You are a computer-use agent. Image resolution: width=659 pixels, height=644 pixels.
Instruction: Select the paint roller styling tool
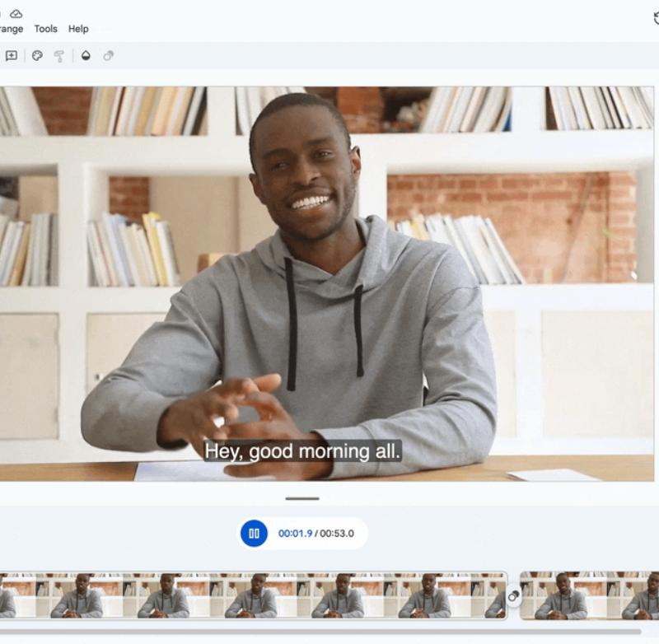point(59,57)
